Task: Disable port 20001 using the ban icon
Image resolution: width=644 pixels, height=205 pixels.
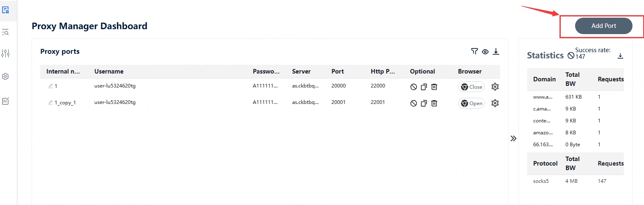Action: pos(413,103)
